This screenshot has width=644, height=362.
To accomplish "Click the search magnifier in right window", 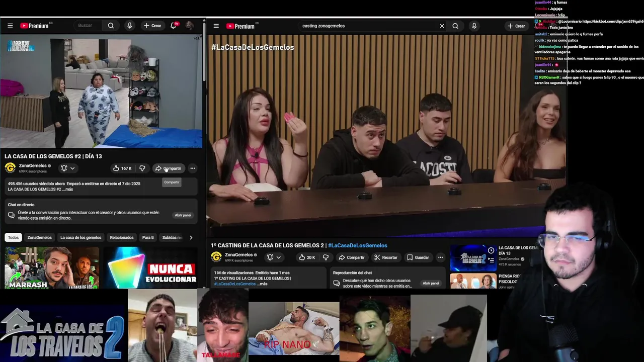I will 455,26.
